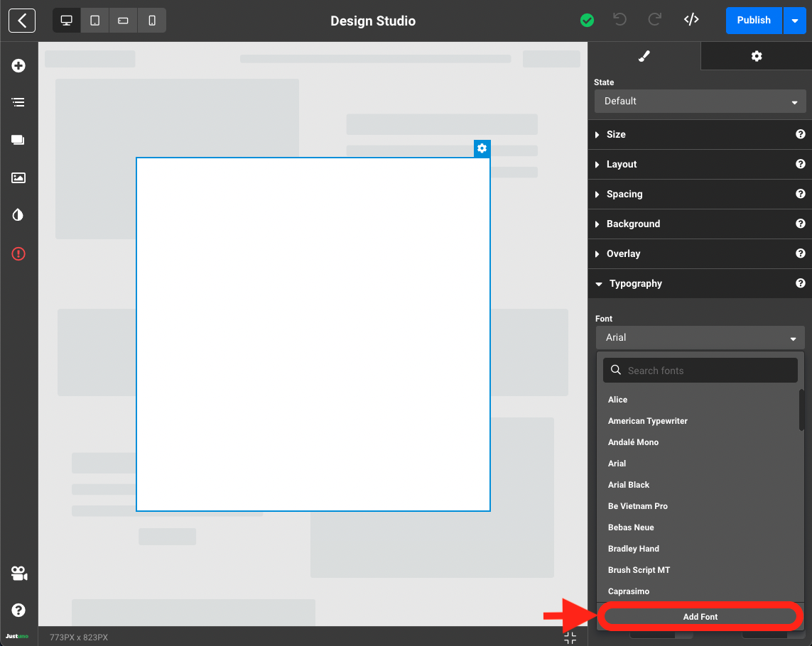The image size is (812, 646).
Task: Select Bebas Neue from font list
Action: tap(631, 527)
